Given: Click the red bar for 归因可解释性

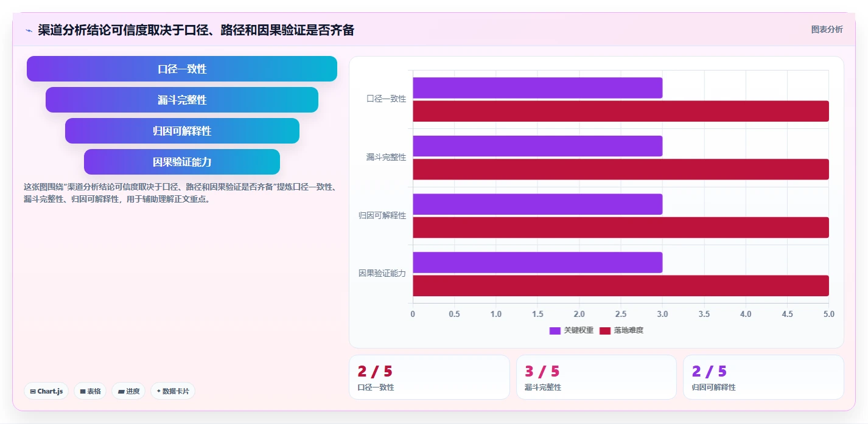Looking at the screenshot, I should (x=621, y=228).
